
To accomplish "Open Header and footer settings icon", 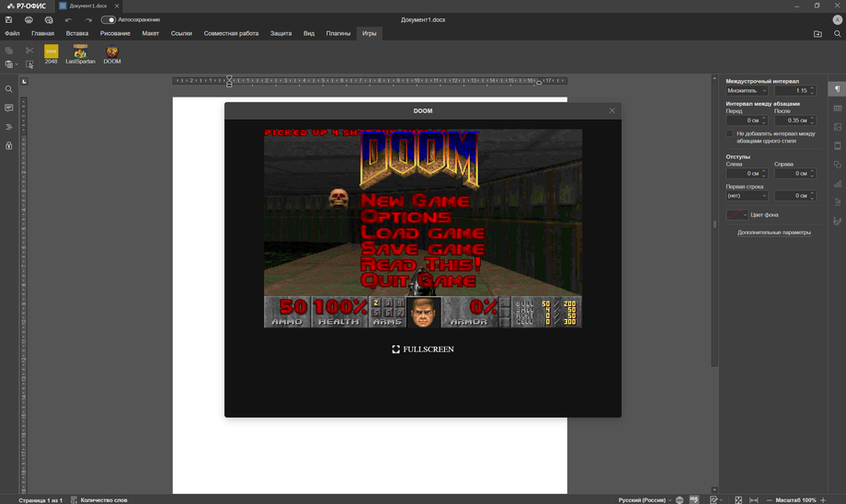I will coord(838,145).
